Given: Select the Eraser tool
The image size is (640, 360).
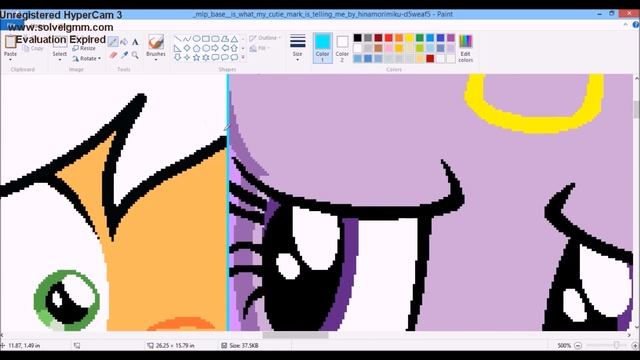Looking at the screenshot, I should 113,55.
